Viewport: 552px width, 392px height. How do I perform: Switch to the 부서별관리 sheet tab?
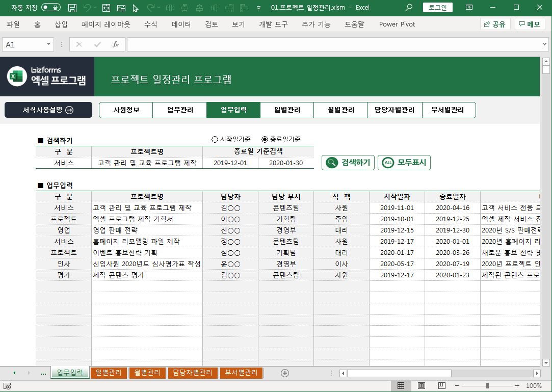(x=241, y=373)
